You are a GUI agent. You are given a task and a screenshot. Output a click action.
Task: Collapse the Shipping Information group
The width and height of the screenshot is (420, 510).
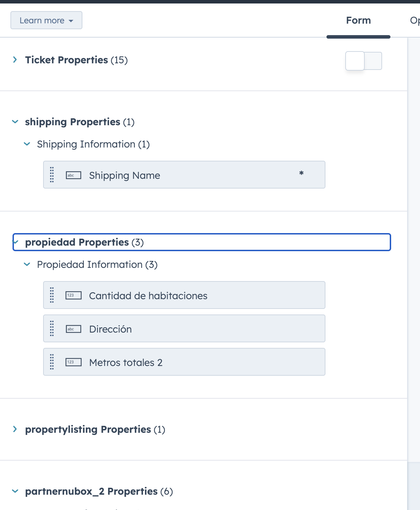point(27,144)
